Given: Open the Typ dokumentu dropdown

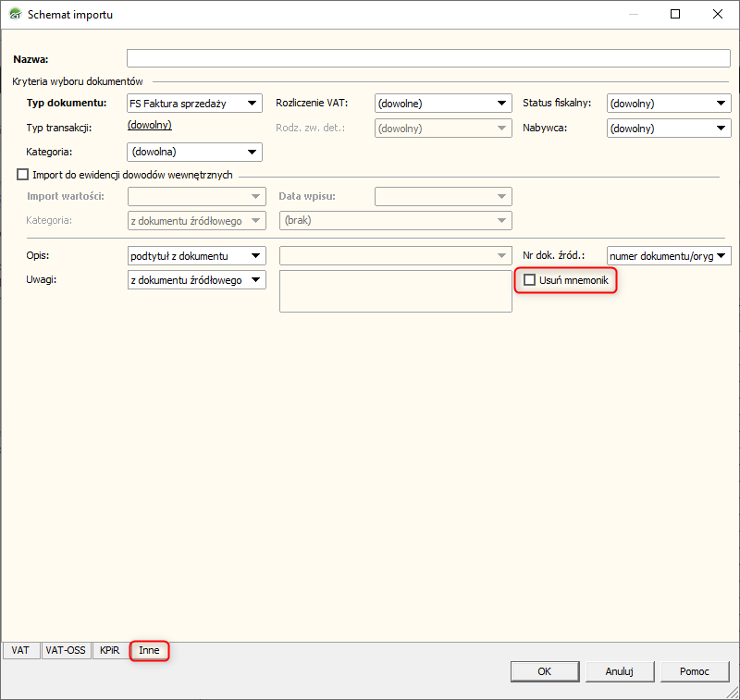Looking at the screenshot, I should click(194, 104).
